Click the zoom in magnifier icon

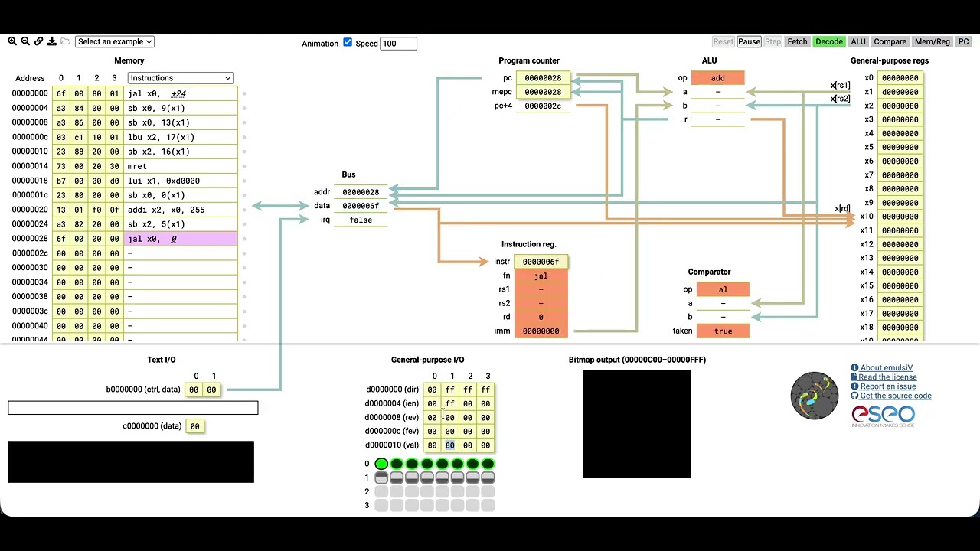pyautogui.click(x=12, y=41)
